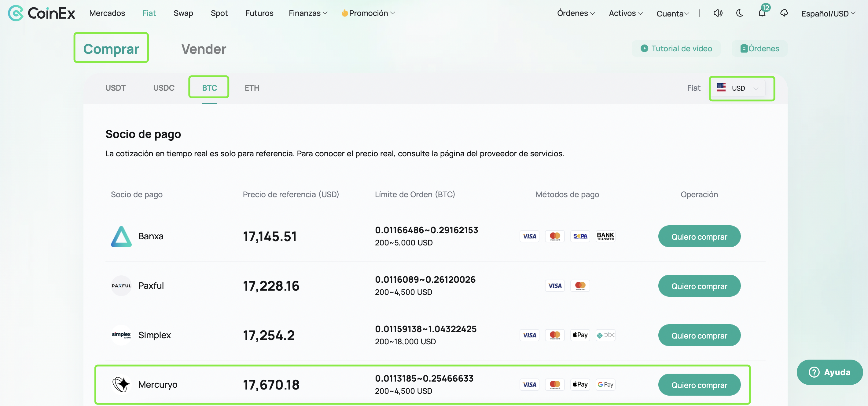Click Simplex limit 200~18,000 USD
The height and width of the screenshot is (406, 868).
click(x=405, y=341)
